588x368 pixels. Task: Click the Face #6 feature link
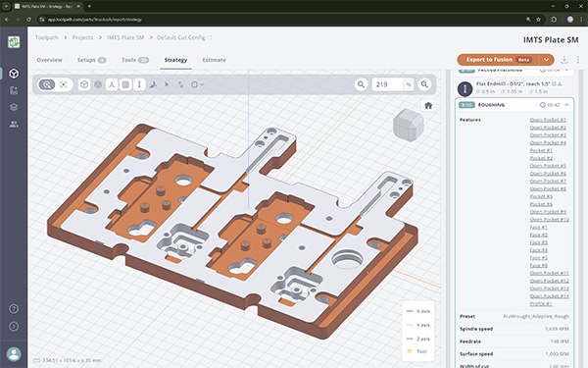pyautogui.click(x=538, y=266)
